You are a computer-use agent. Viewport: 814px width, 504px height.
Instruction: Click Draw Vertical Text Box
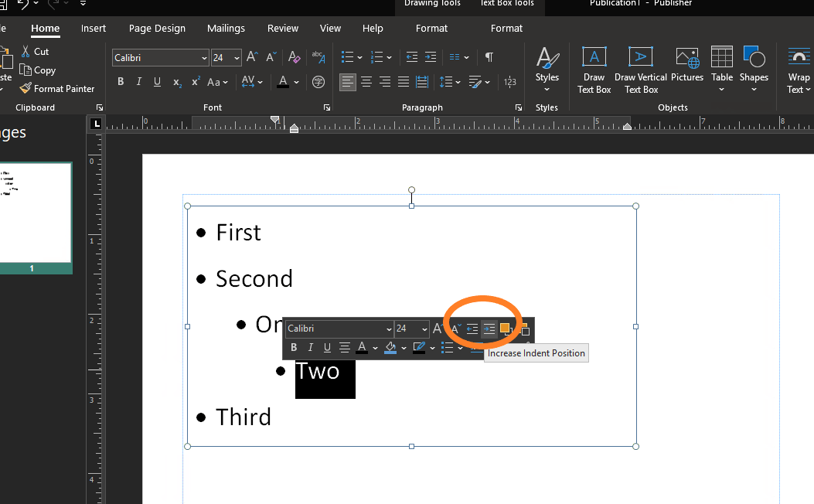point(641,70)
